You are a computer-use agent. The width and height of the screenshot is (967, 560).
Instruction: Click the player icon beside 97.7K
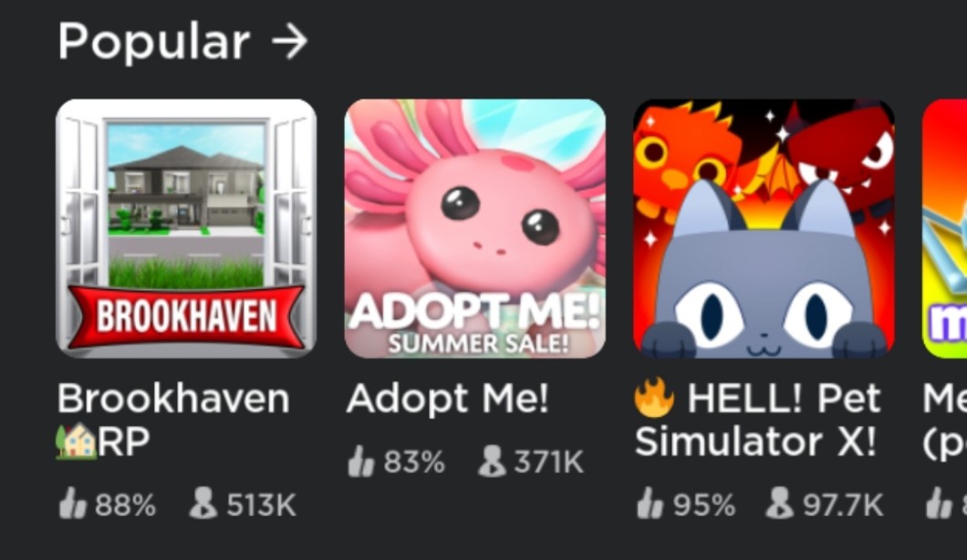point(779,503)
